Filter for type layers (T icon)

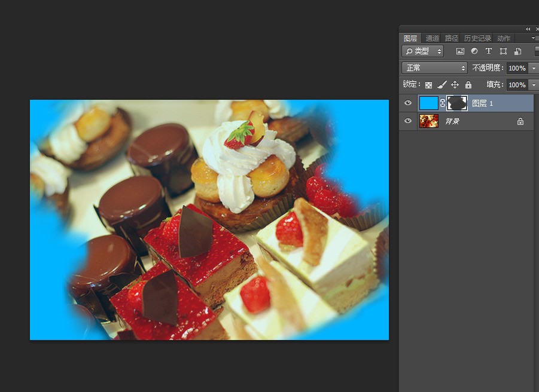(489, 51)
